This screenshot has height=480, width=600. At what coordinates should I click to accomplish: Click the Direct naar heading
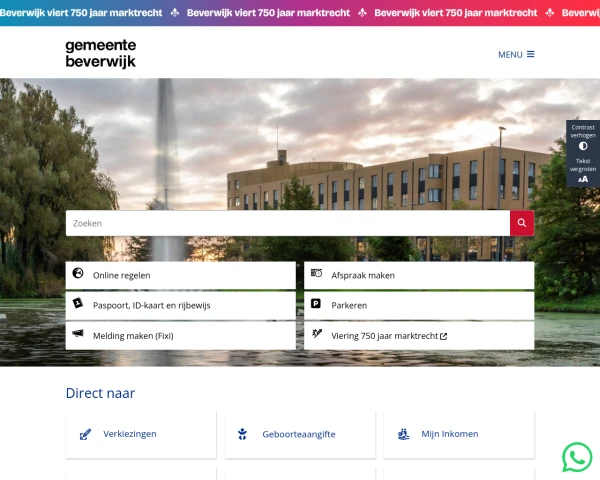pos(100,393)
